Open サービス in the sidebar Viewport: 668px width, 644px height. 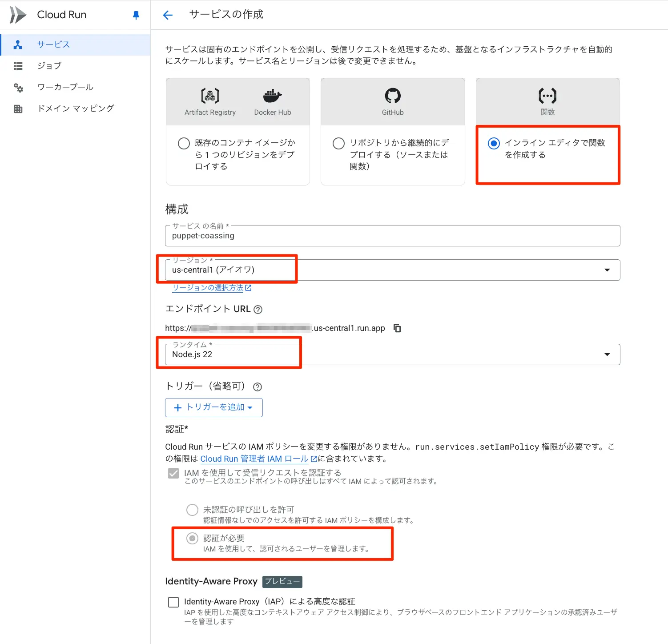[75, 44]
